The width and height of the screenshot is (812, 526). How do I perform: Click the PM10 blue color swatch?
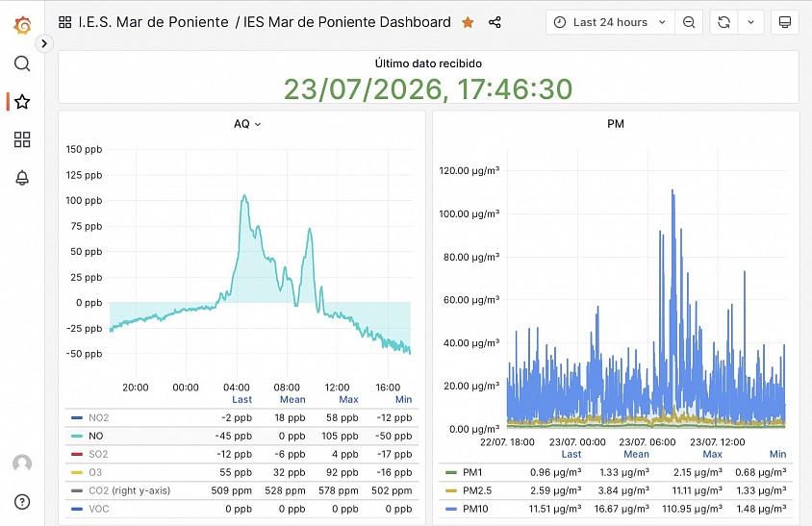pos(451,509)
